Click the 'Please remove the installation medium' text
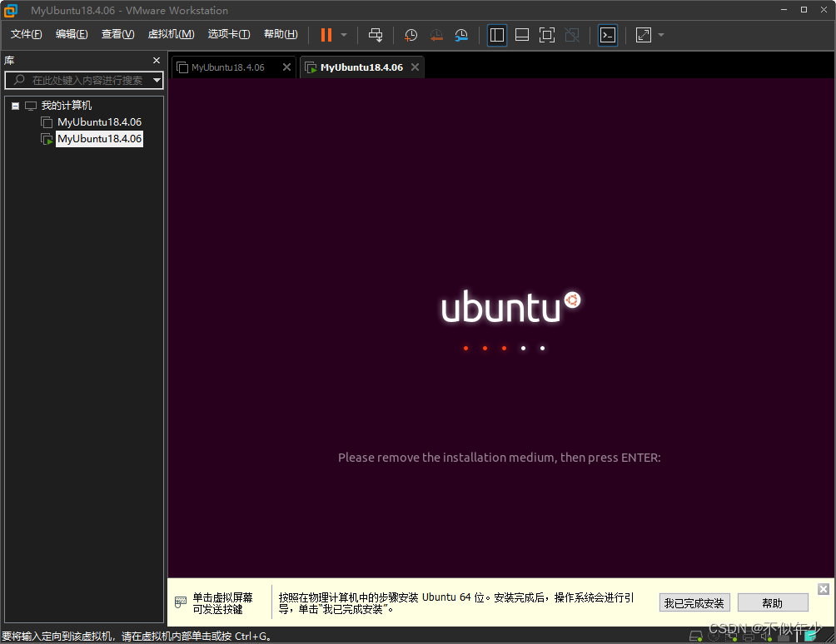The image size is (836, 644). point(499,458)
